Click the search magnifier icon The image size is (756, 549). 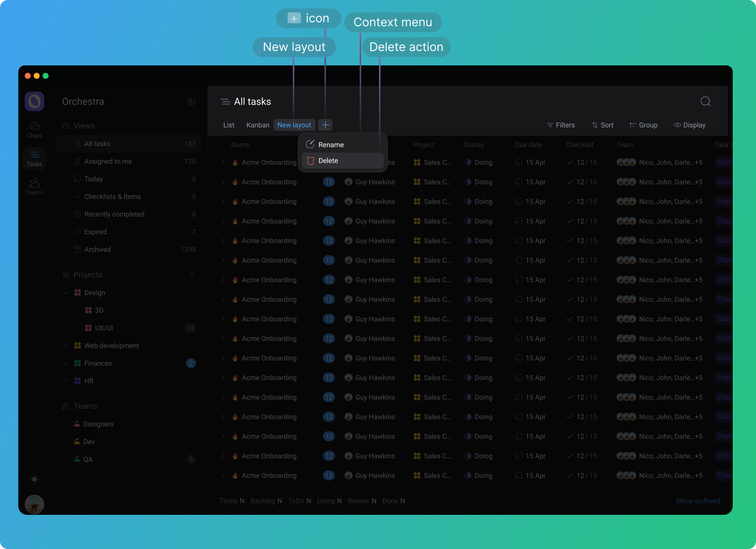(705, 102)
